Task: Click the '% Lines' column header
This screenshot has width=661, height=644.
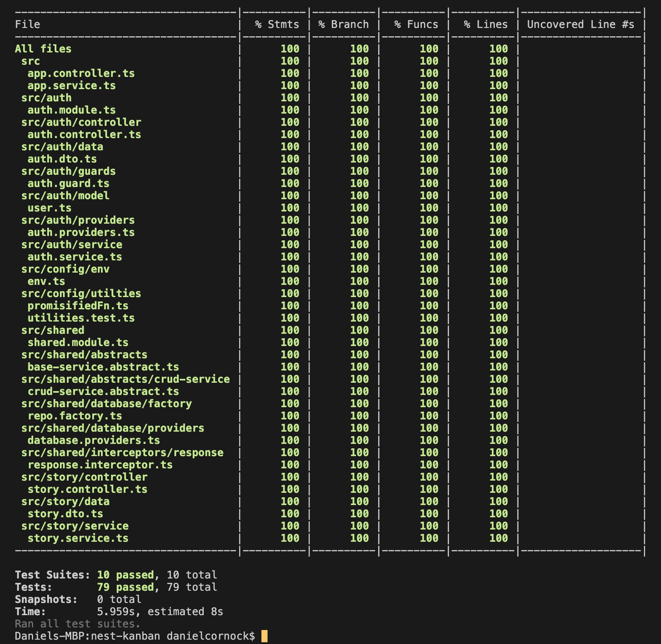Action: 486,24
